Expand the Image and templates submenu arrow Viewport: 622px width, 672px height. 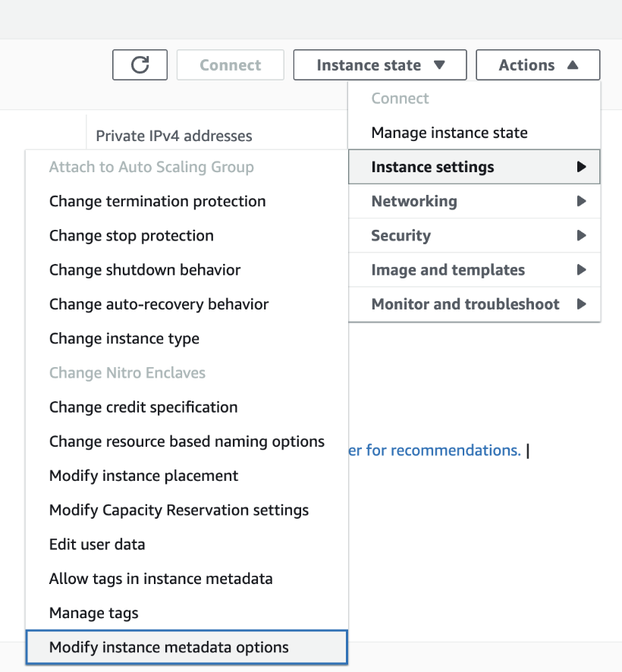point(583,269)
